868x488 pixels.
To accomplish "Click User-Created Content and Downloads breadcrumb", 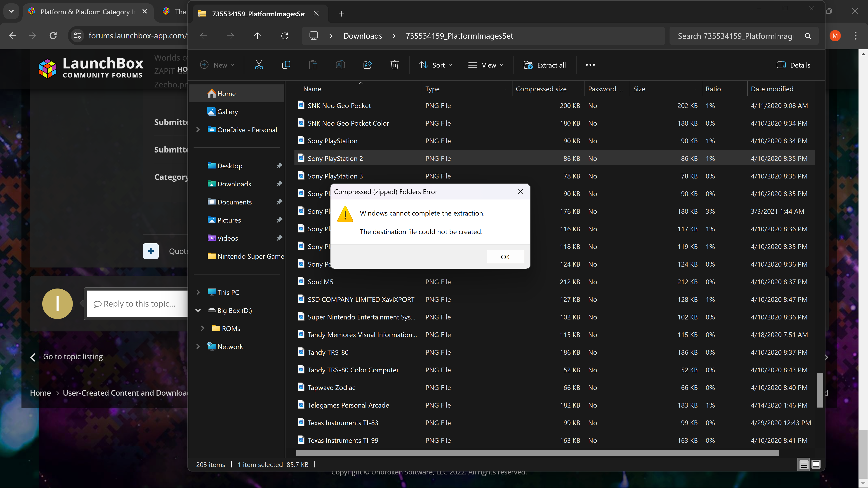I will click(x=125, y=393).
